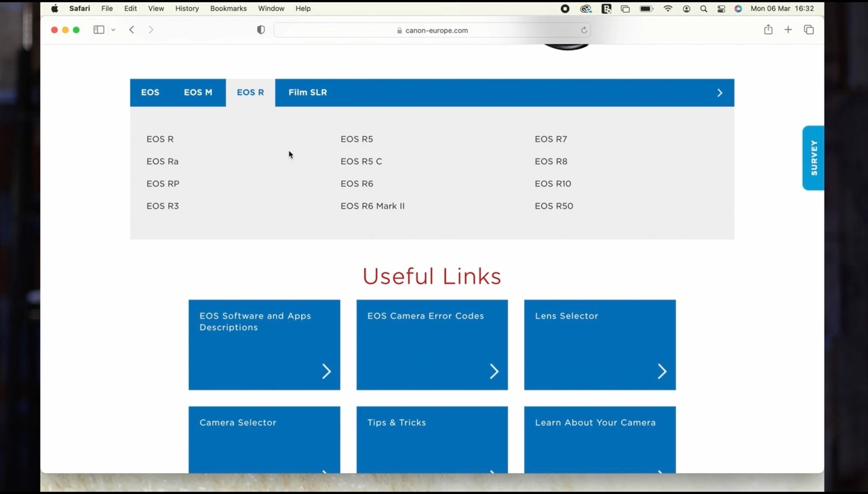Open the Share sheet in the Safari toolbar
The height and width of the screenshot is (494, 868).
tap(768, 30)
